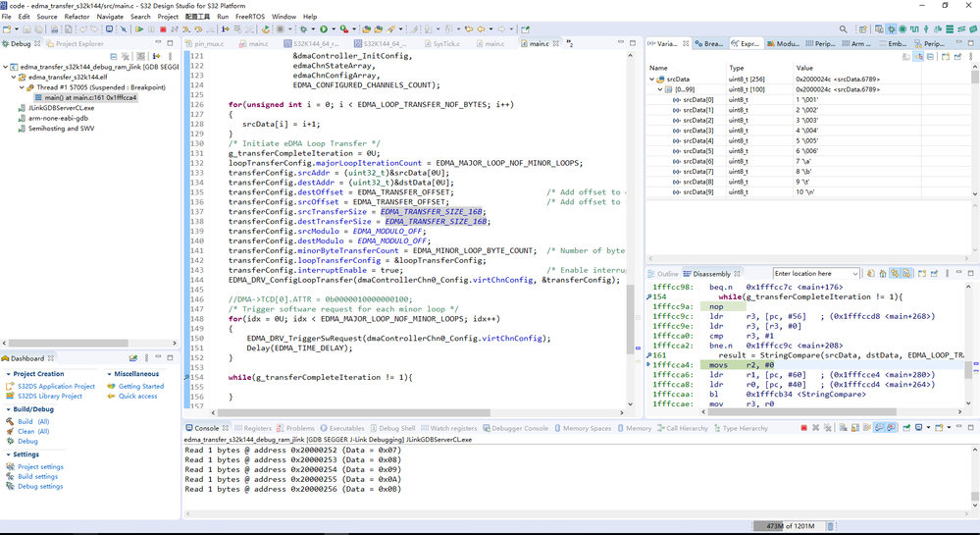This screenshot has height=535, width=980.
Task: Click the Resume debug button in toolbar
Action: [x=138, y=29]
